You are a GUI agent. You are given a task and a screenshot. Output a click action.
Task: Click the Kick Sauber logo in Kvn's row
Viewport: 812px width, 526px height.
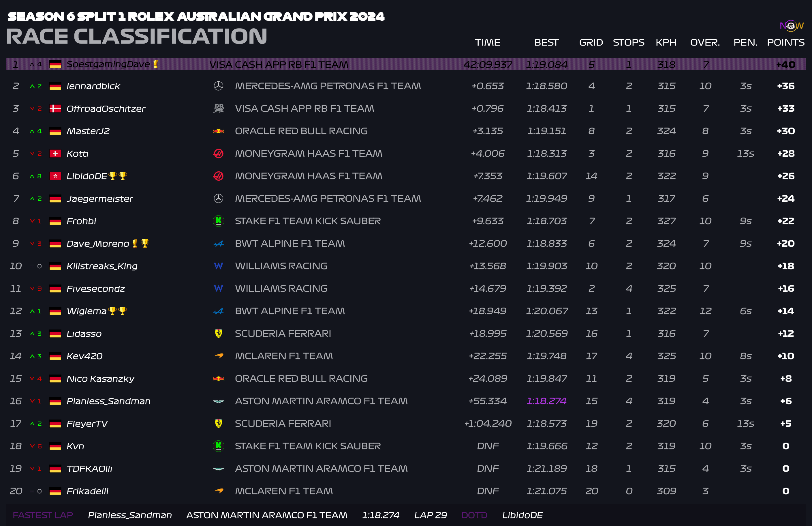click(x=218, y=446)
